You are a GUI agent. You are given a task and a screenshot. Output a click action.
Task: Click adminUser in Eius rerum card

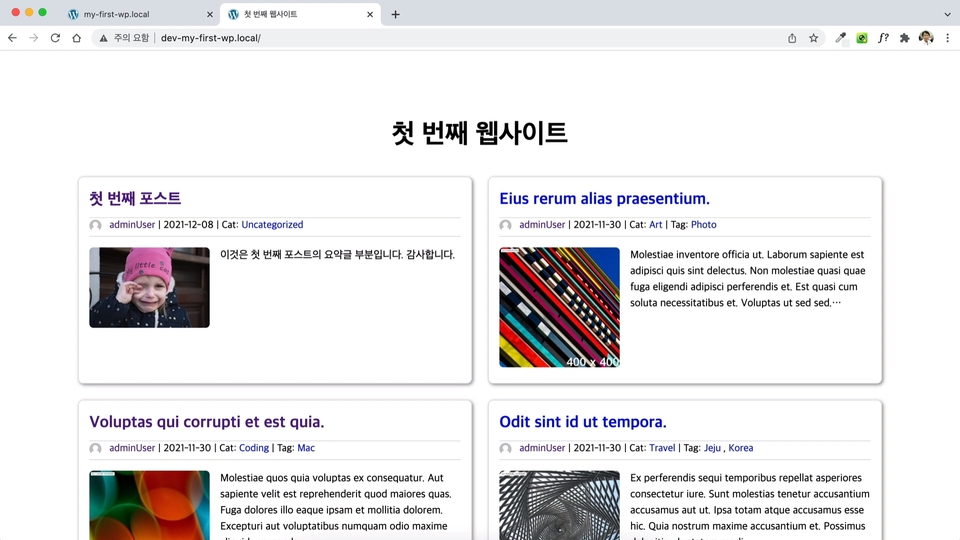coord(542,225)
